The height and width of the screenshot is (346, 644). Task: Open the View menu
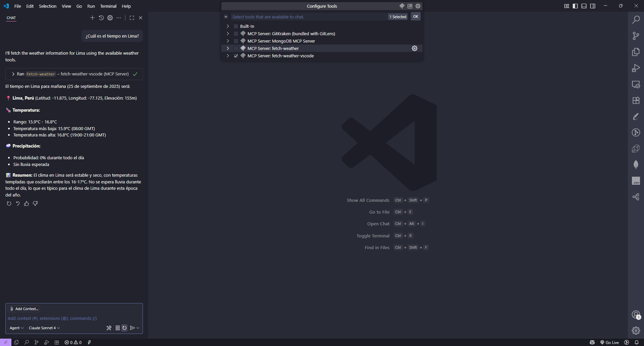point(66,6)
